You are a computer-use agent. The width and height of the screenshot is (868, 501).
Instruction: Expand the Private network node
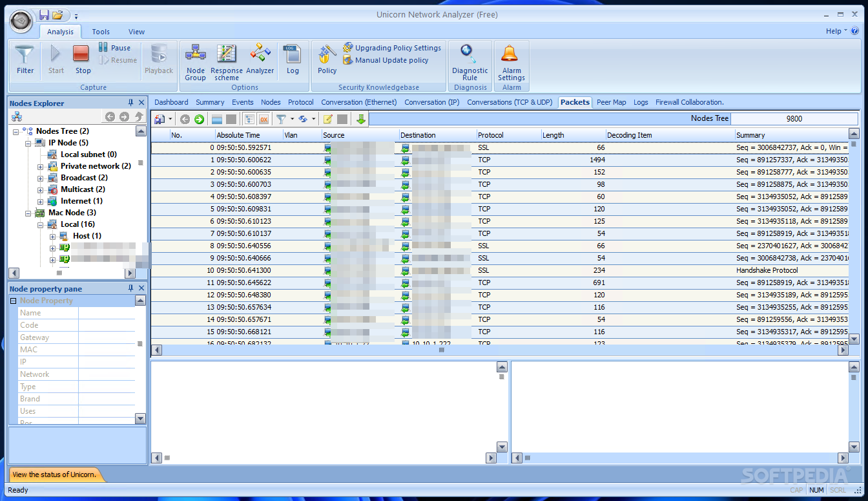pos(40,166)
